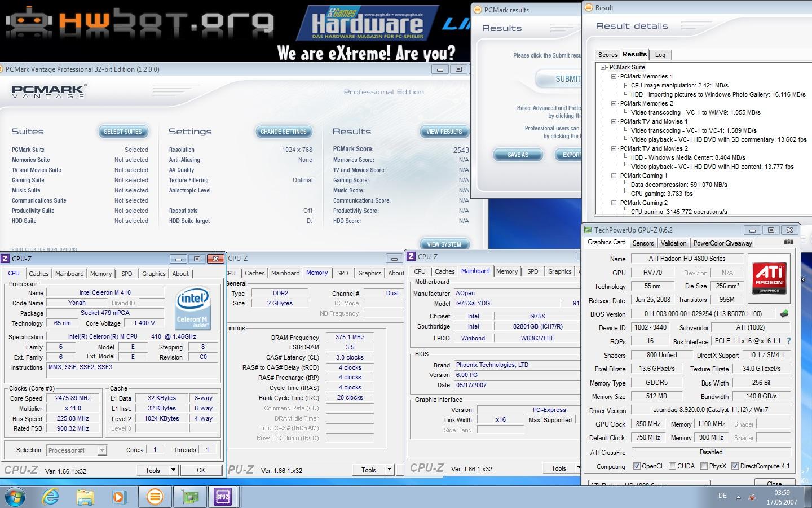Open Caches tab in left CPU-Z window
The height and width of the screenshot is (508, 812).
39,274
